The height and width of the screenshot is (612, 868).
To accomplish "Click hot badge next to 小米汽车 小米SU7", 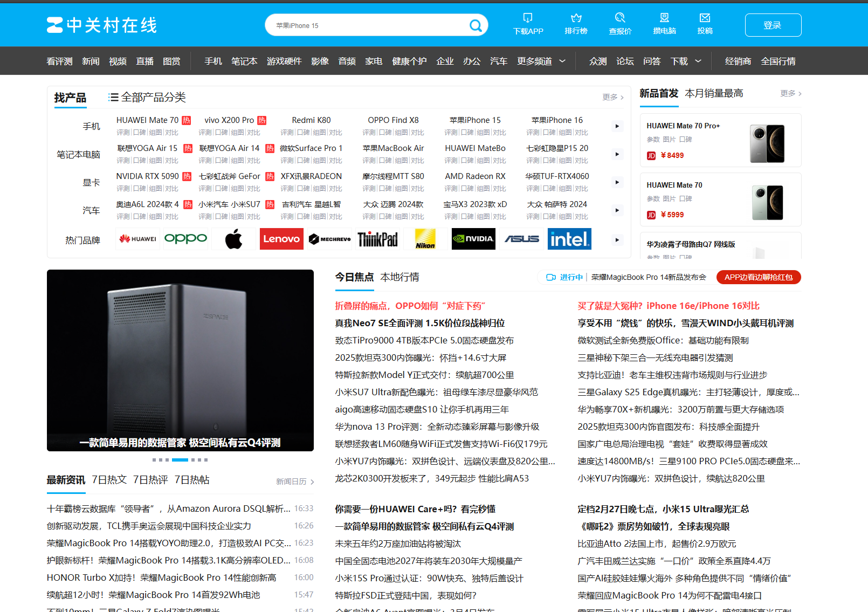I will (x=270, y=204).
